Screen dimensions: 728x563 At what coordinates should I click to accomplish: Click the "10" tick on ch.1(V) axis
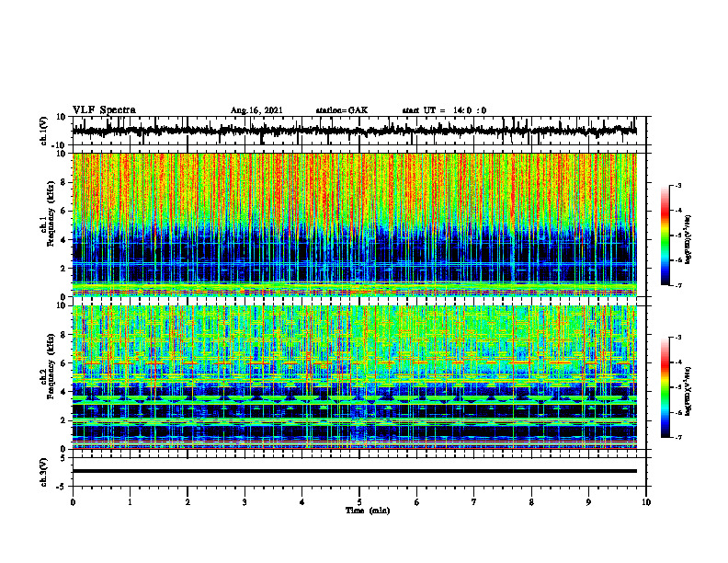tap(62, 117)
